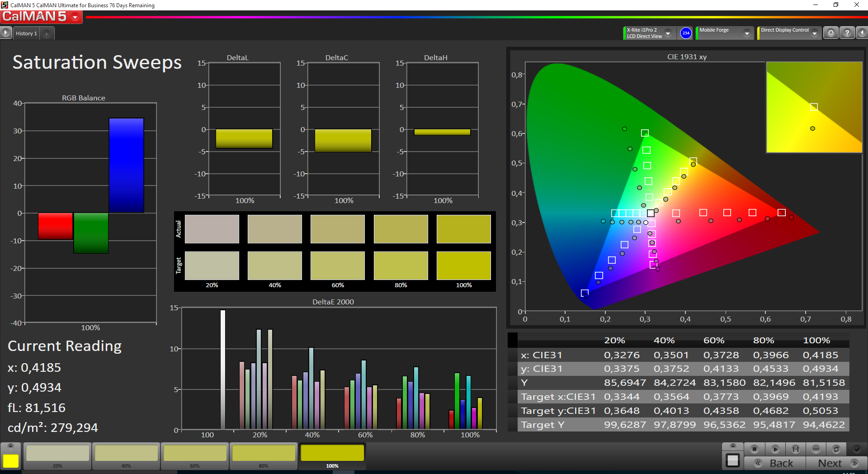Click the Y value 85,6947
This screenshot has width=868, height=474.
click(625, 383)
